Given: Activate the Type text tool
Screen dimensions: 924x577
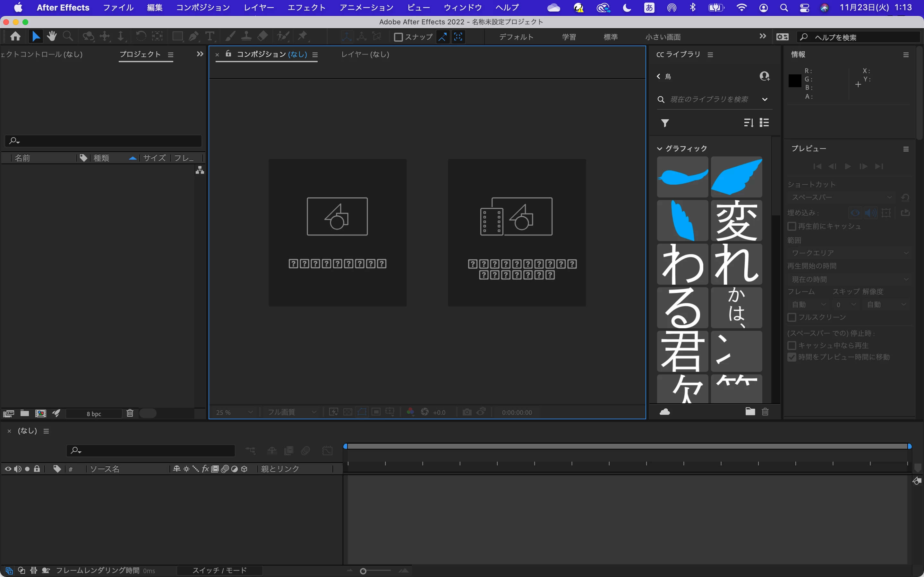Looking at the screenshot, I should point(210,37).
